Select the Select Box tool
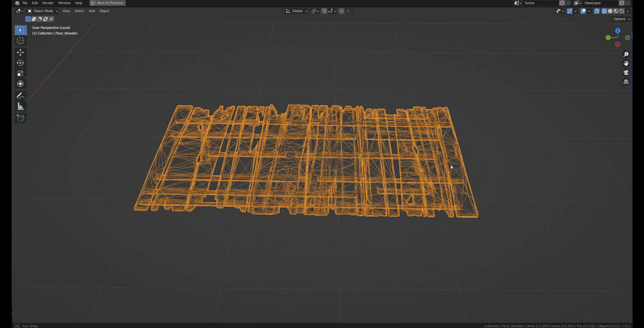 (x=20, y=30)
